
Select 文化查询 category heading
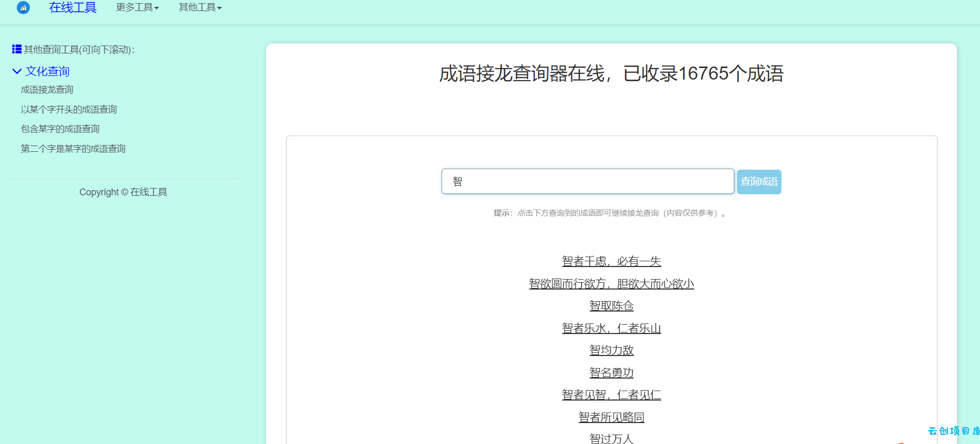coord(48,71)
